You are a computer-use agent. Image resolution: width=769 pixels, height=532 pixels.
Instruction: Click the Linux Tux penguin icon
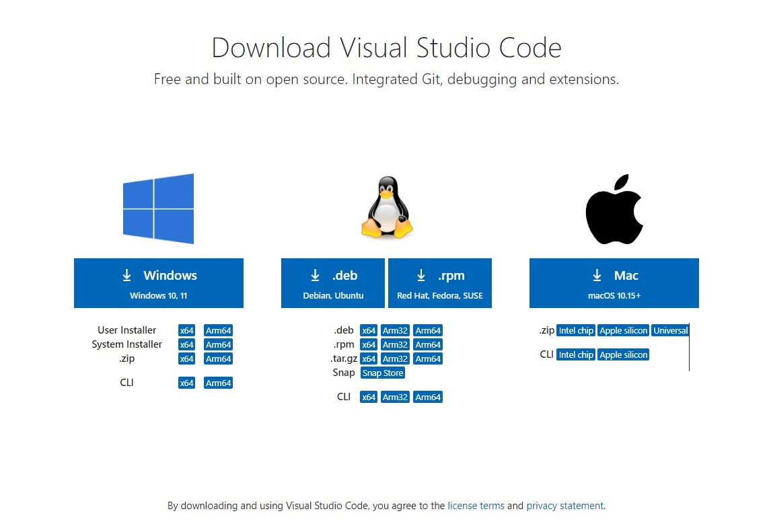387,208
